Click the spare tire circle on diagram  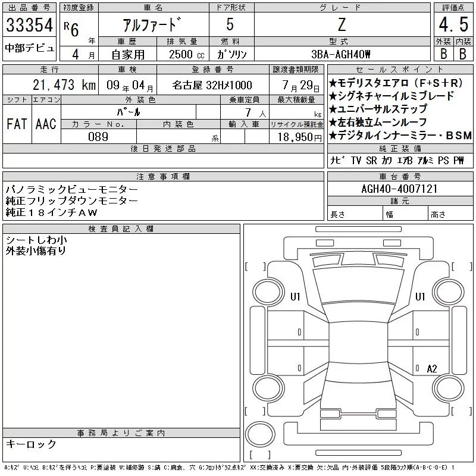tap(260, 434)
